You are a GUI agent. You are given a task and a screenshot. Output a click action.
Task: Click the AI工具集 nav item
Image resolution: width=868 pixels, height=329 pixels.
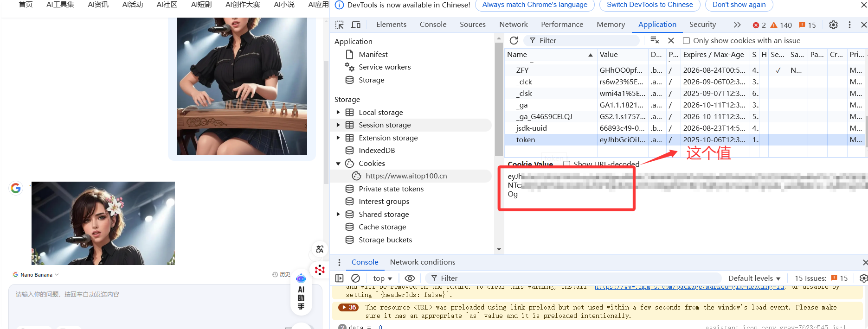click(x=60, y=5)
